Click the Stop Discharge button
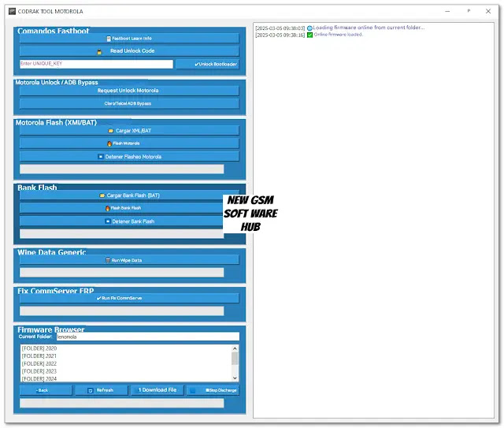Image resolution: width=504 pixels, height=428 pixels. click(x=213, y=390)
